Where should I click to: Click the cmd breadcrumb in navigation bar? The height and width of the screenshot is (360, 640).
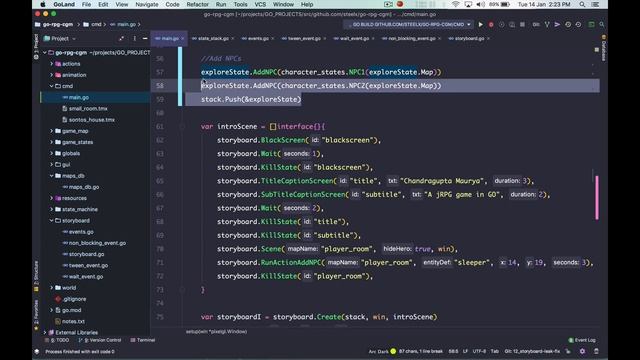93,24
